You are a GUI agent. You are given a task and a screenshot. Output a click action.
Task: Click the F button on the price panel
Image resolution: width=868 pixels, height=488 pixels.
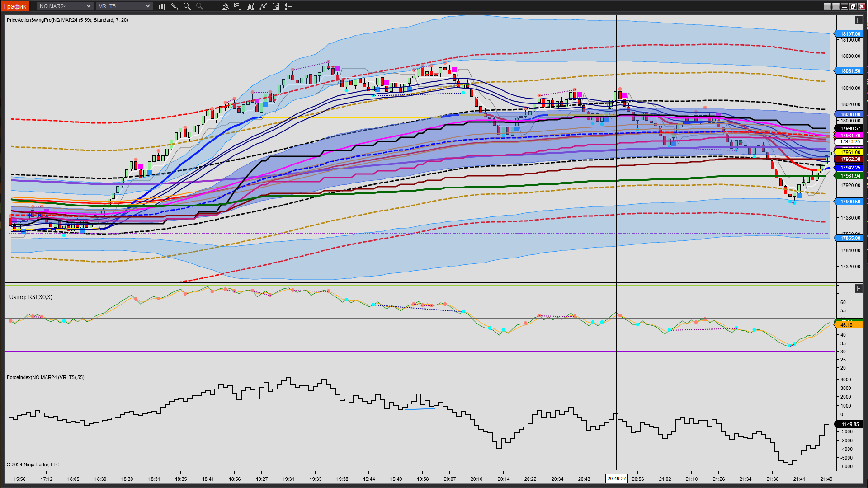click(x=859, y=20)
